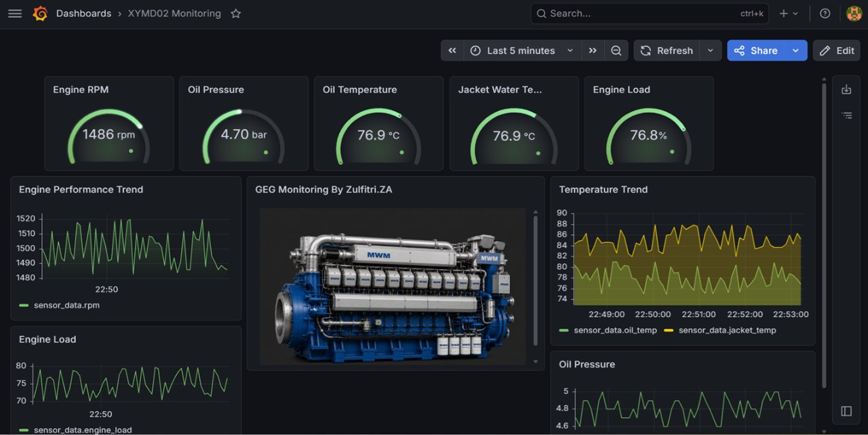Viewport: 868px width, 435px height.
Task: Open the Jacket Water Te... panel title
Action: click(x=500, y=89)
